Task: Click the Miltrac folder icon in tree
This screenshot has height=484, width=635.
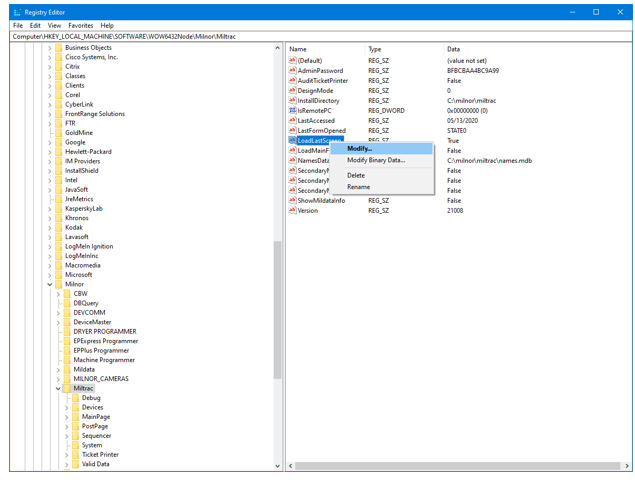Action: tap(67, 388)
